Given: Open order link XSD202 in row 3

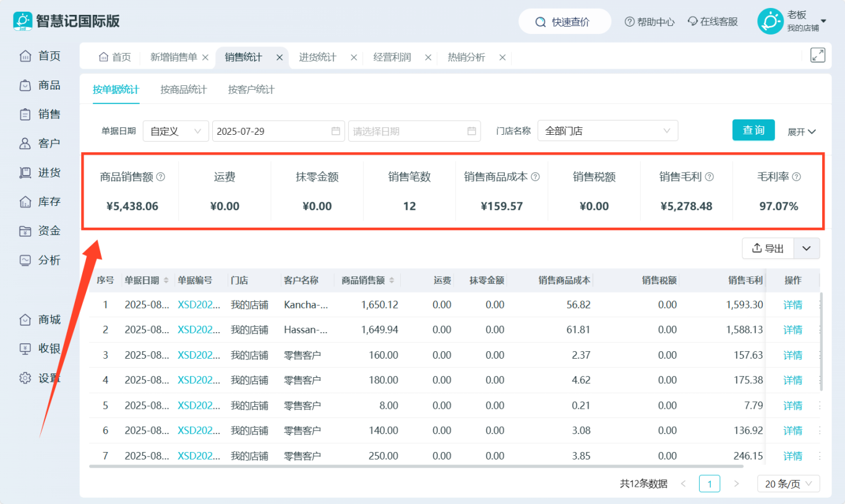Looking at the screenshot, I should coord(199,355).
